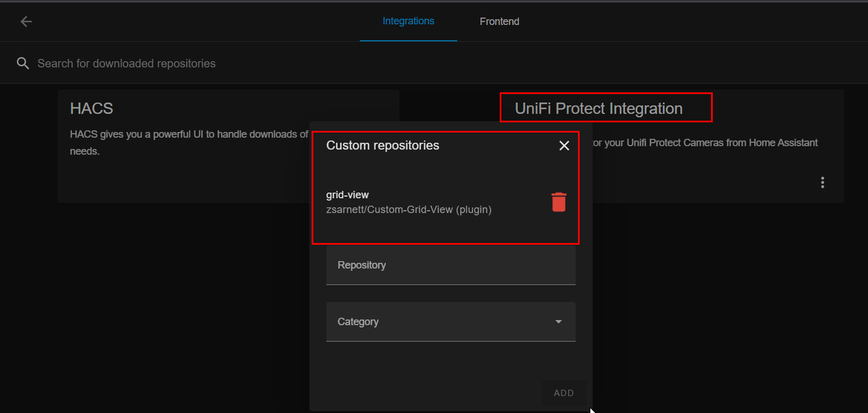Viewport: 868px width, 413px height.
Task: Open the UniFi Protect three-dot menu
Action: (822, 182)
